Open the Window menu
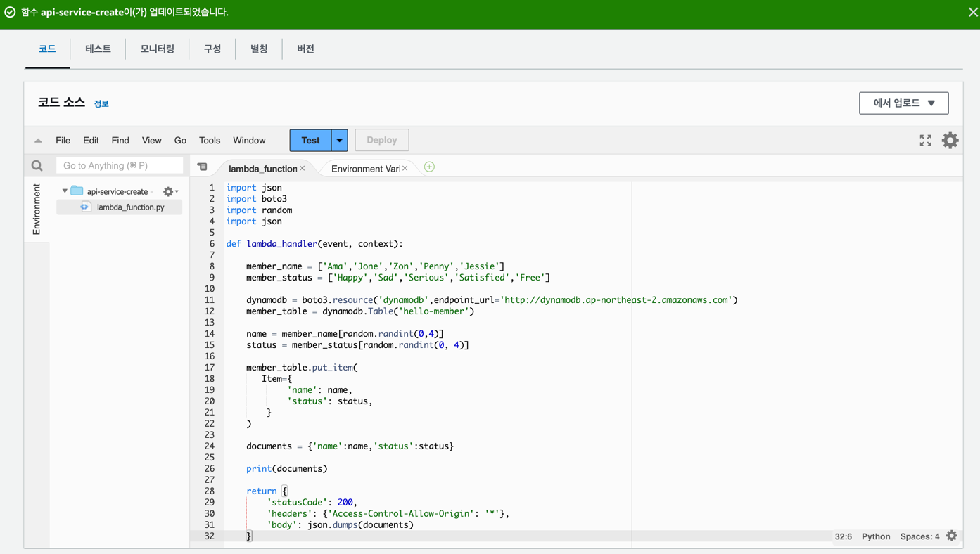The image size is (980, 554). coord(249,141)
